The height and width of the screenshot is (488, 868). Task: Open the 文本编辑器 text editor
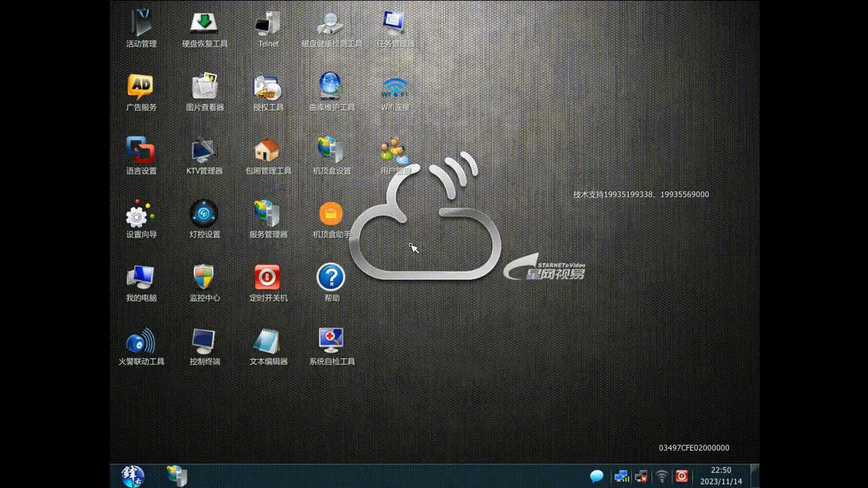[x=268, y=342]
